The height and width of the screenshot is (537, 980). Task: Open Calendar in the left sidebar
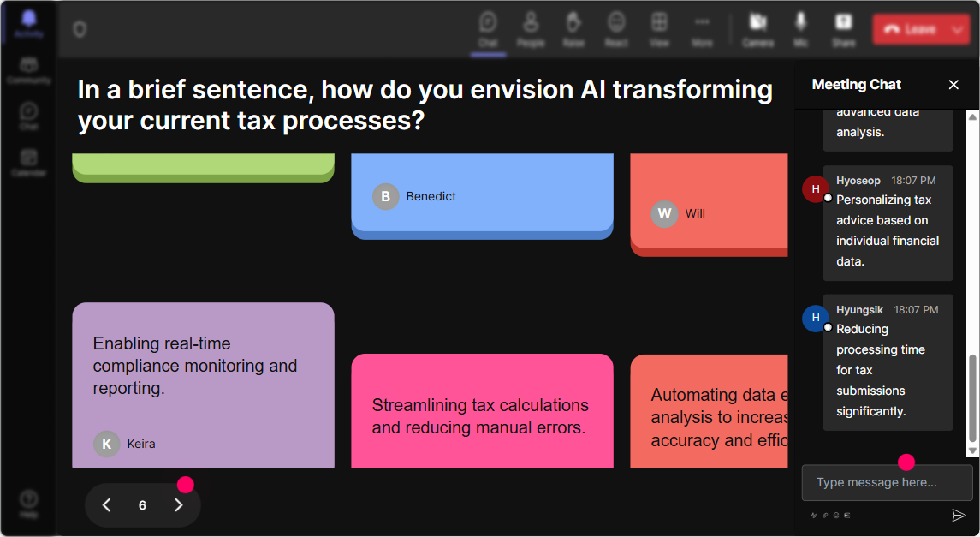tap(29, 163)
